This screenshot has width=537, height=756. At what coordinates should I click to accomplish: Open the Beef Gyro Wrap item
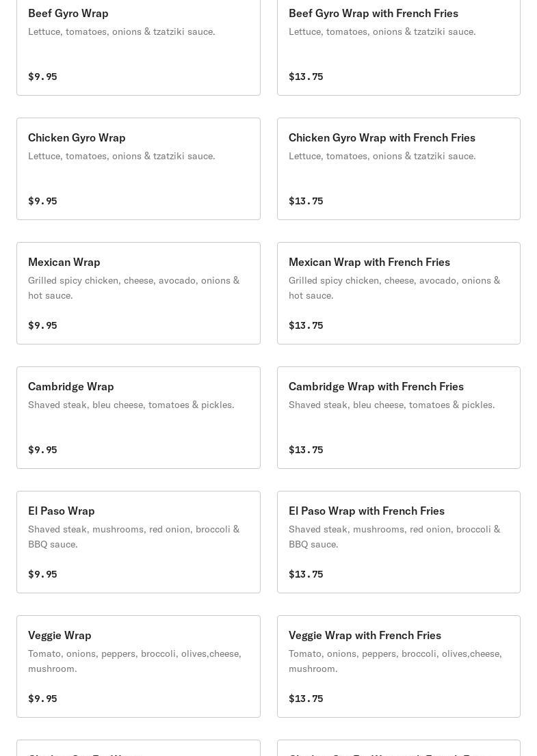68,14
